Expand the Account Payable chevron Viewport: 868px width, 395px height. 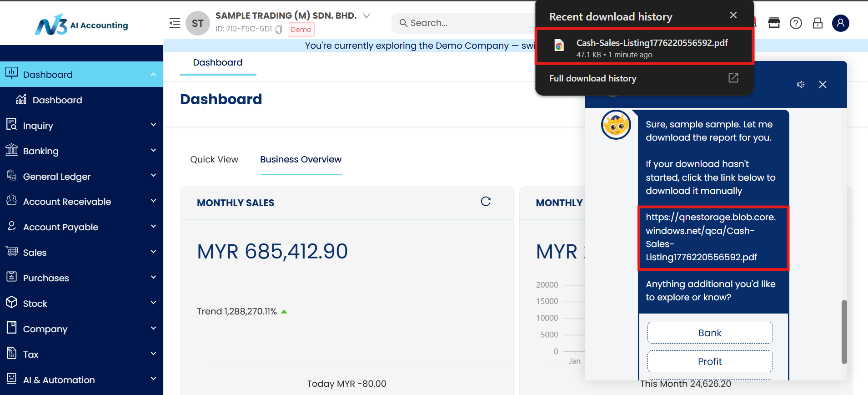153,226
